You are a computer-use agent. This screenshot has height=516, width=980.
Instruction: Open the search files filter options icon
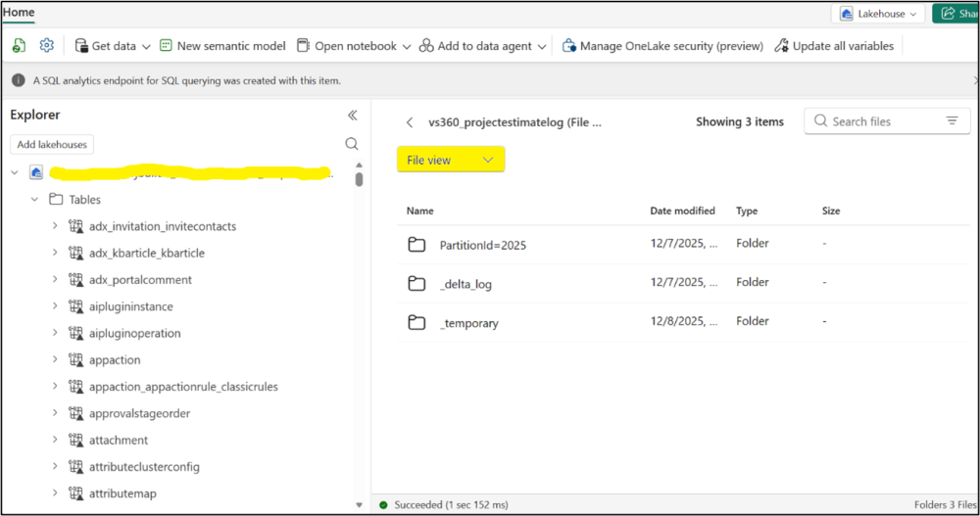click(x=951, y=121)
